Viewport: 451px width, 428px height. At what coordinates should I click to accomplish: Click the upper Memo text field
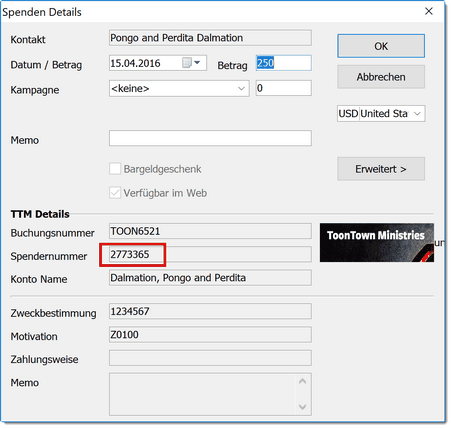[x=210, y=138]
